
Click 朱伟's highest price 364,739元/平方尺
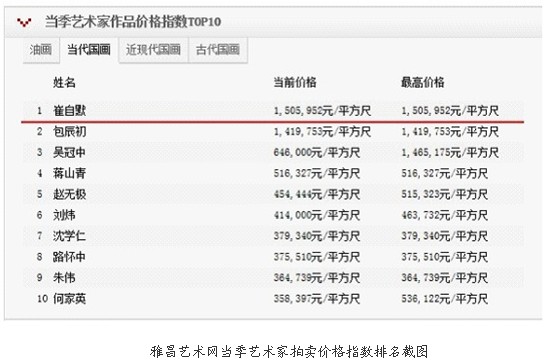point(444,278)
